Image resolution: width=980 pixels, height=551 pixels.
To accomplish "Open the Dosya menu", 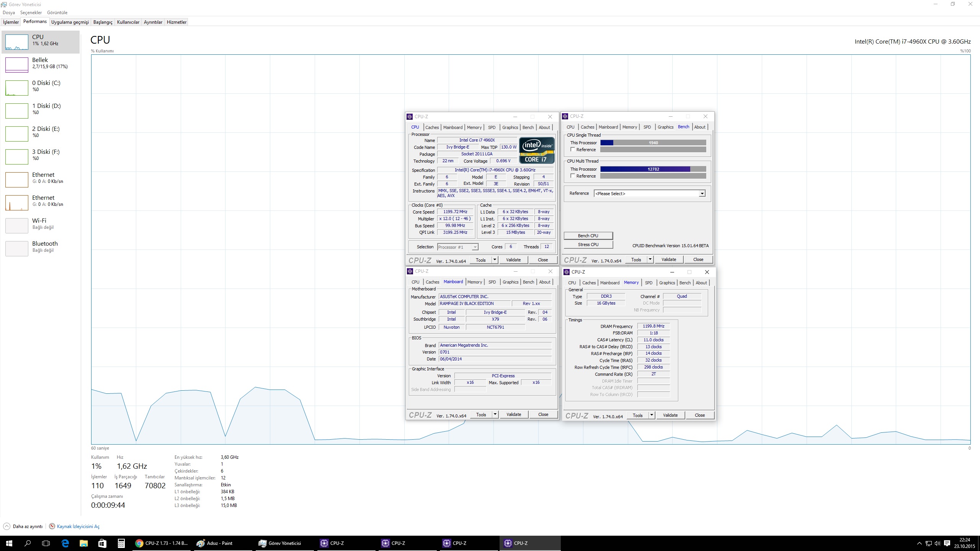I will pos(9,13).
